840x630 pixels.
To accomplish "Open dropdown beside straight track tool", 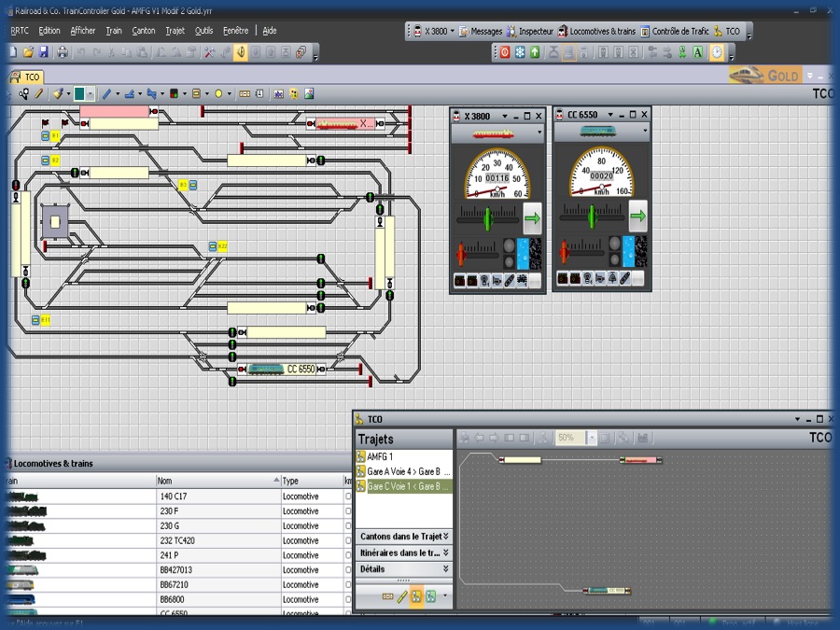I will (x=118, y=93).
